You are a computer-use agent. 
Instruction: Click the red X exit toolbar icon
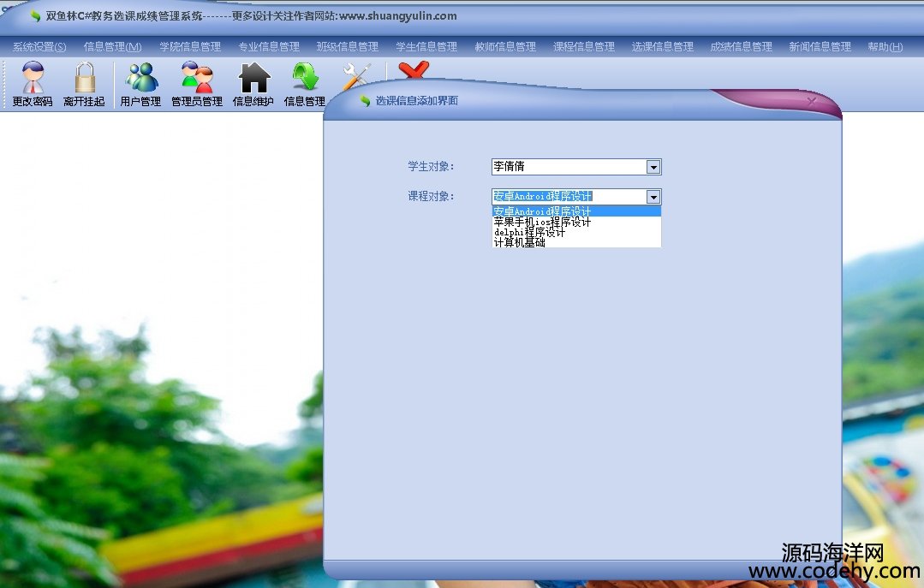(x=414, y=70)
